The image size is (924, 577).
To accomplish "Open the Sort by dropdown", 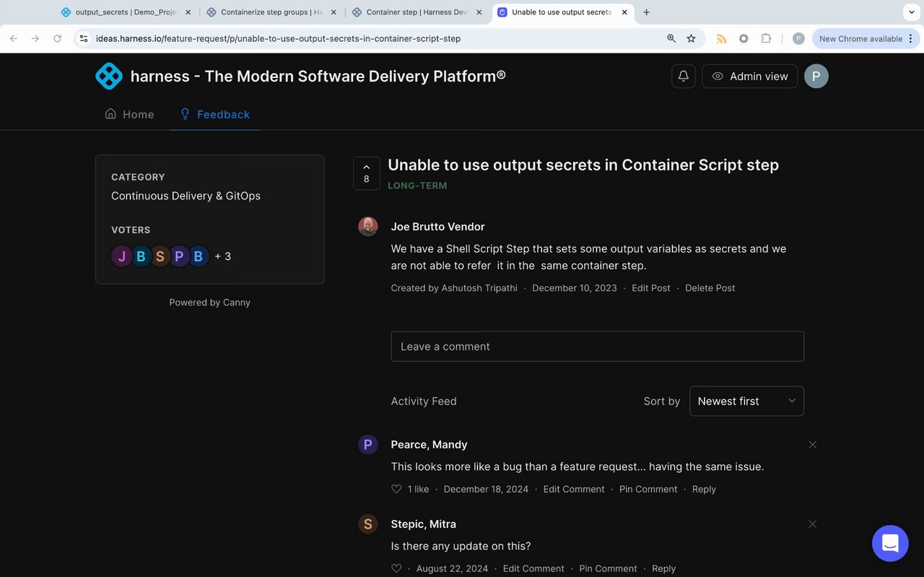I will 746,402.
